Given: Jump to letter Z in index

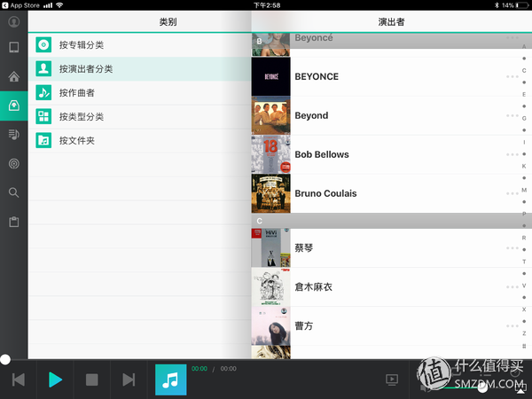Looking at the screenshot, I should (524, 333).
